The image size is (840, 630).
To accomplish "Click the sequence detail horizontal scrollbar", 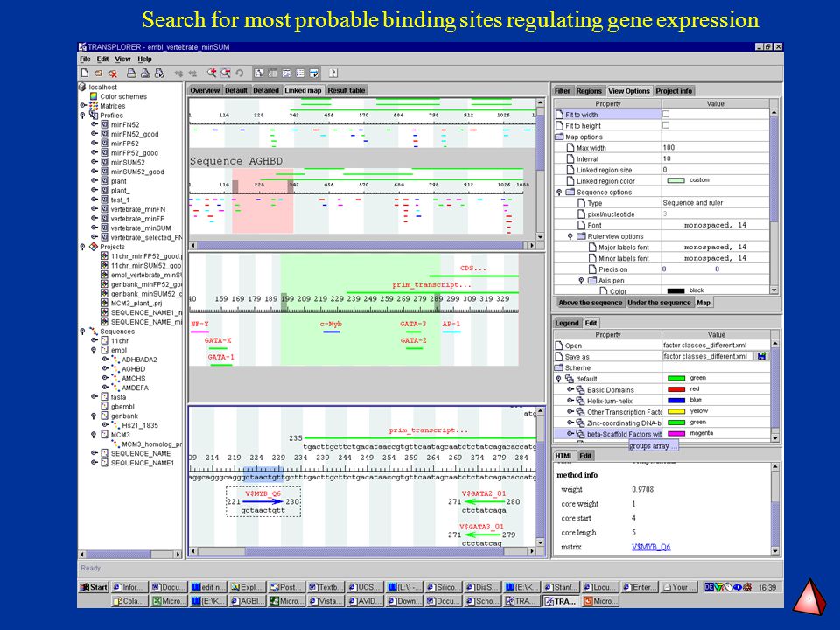I will [363, 550].
